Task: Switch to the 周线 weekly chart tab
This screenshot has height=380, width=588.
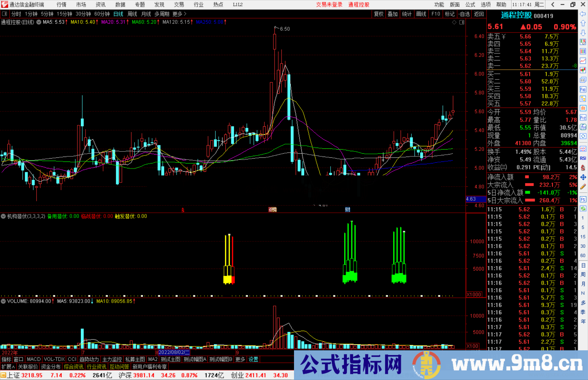Action: 132,14
